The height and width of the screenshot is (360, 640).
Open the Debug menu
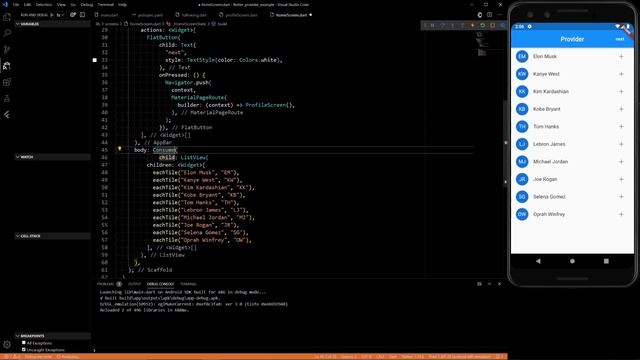coord(87,4)
